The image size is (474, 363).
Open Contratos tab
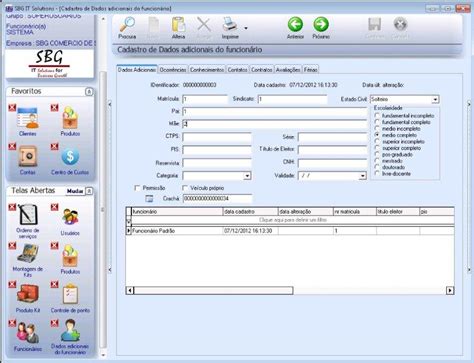(x=262, y=70)
